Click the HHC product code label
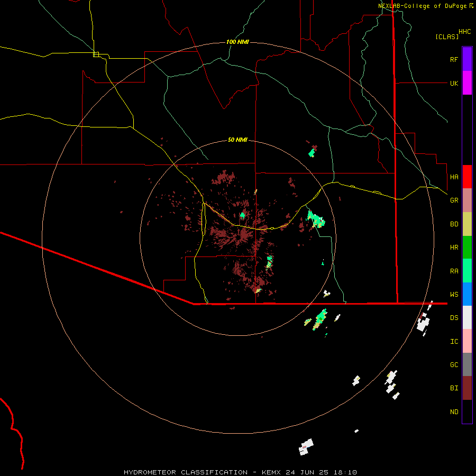This screenshot has width=476, height=476. pyautogui.click(x=464, y=32)
